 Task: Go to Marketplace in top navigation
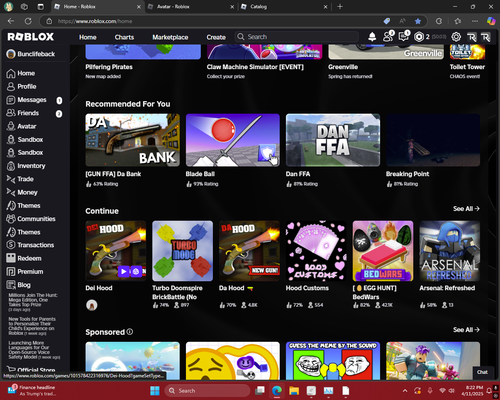(x=170, y=37)
